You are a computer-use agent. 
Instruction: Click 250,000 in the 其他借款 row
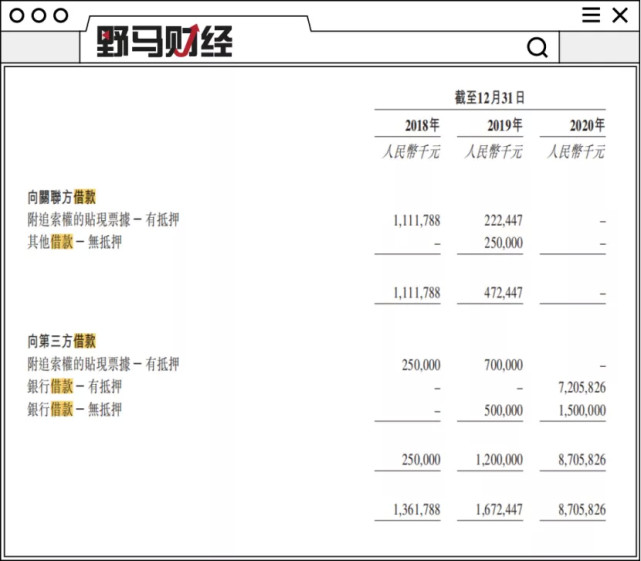coord(503,243)
